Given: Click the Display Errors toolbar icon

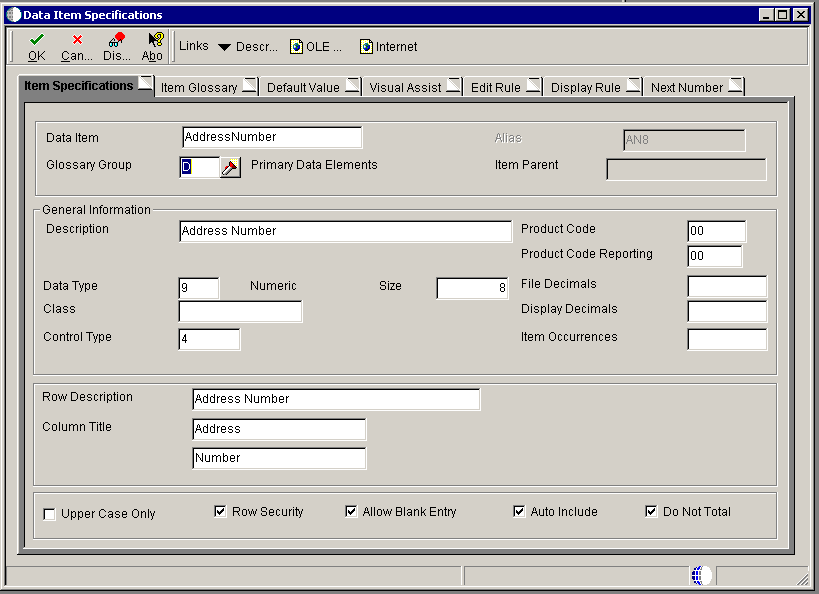Looking at the screenshot, I should (x=117, y=40).
